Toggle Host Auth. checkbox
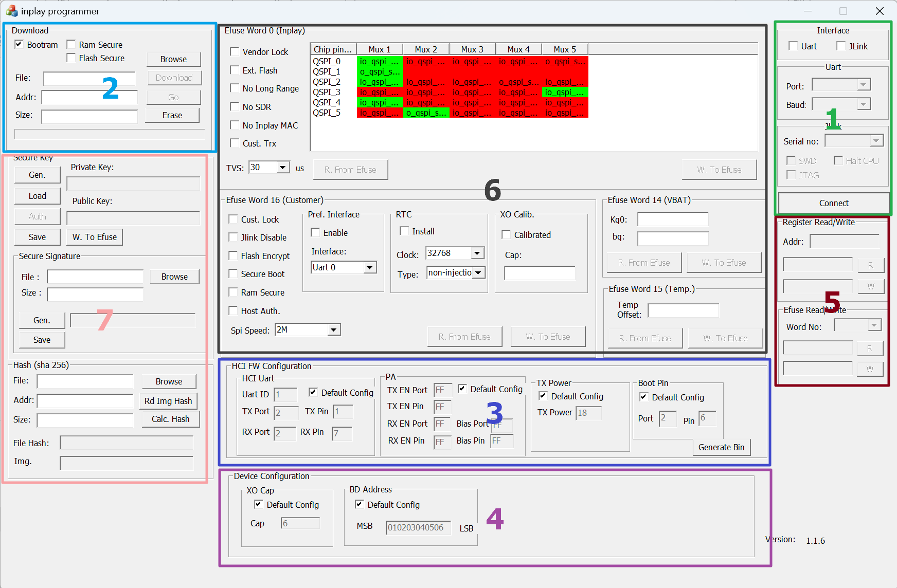This screenshot has height=588, width=897. (x=233, y=310)
